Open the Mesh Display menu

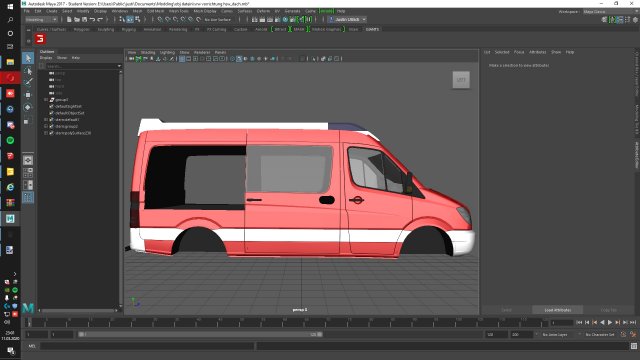(x=205, y=11)
